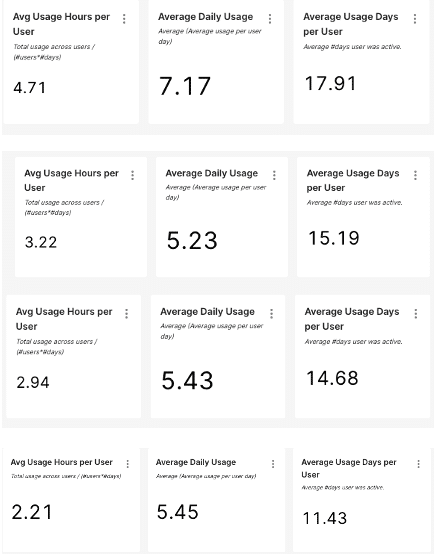Click the 14.68 usage days value

[332, 378]
